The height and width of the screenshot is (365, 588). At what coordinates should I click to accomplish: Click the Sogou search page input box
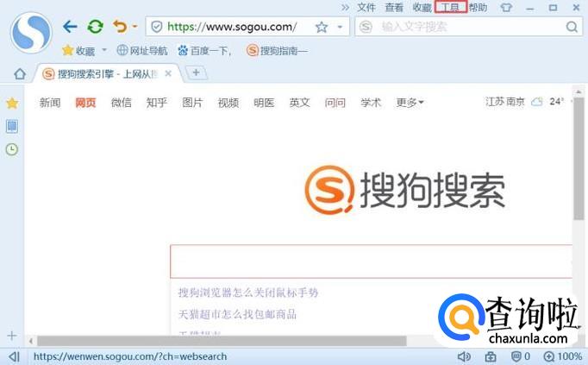point(372,261)
